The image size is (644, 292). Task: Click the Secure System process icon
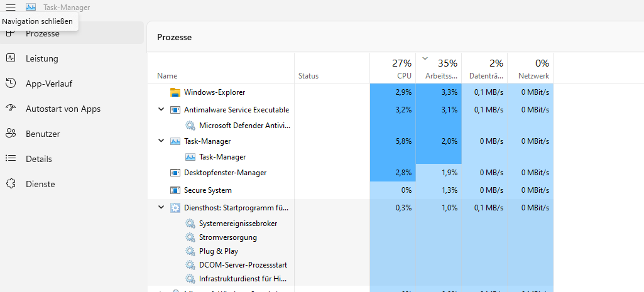pos(175,190)
